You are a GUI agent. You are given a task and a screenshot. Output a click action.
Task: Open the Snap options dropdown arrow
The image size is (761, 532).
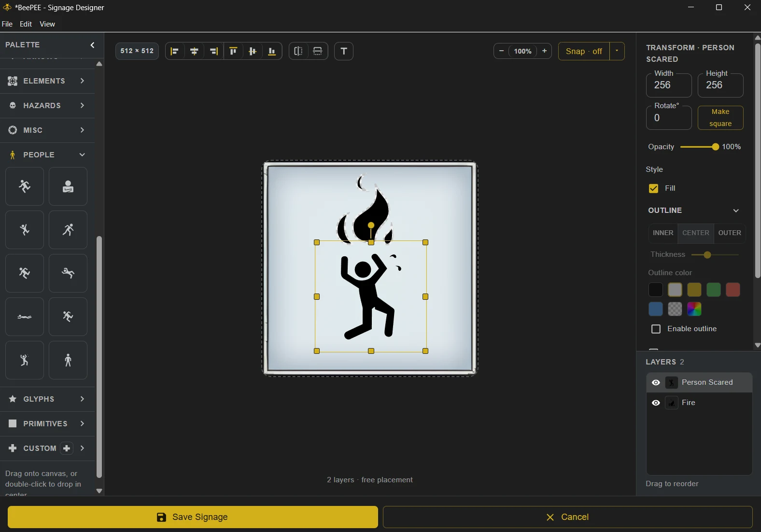[617, 51]
